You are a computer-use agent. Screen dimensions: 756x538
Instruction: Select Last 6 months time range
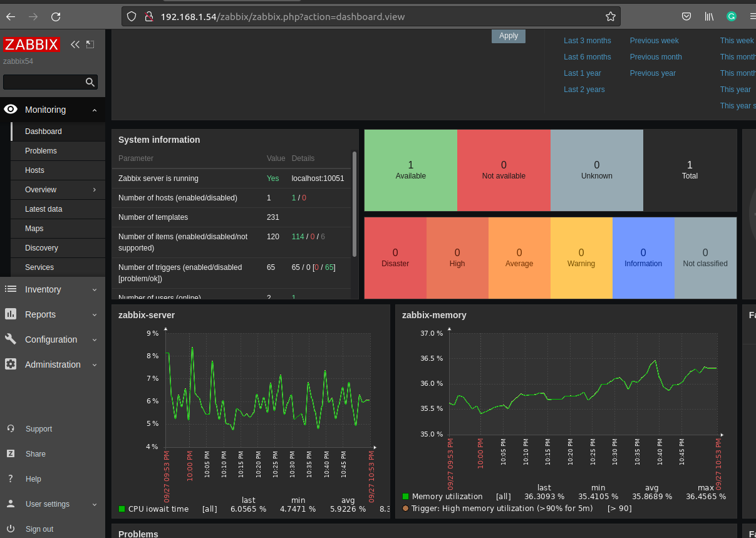point(587,57)
